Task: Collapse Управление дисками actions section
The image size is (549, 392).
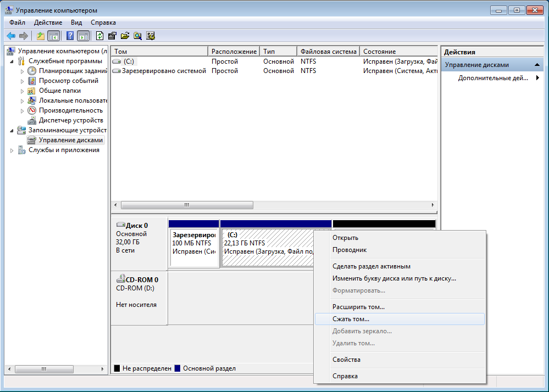Action: pos(537,65)
